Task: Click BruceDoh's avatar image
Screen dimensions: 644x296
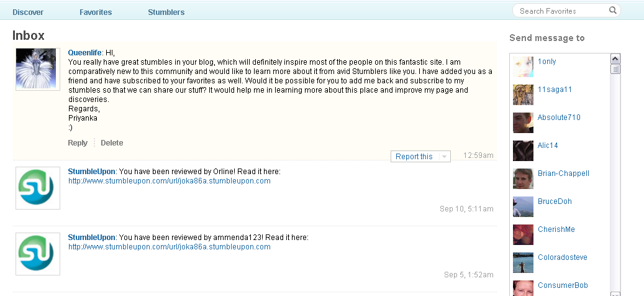Action: pyautogui.click(x=523, y=206)
